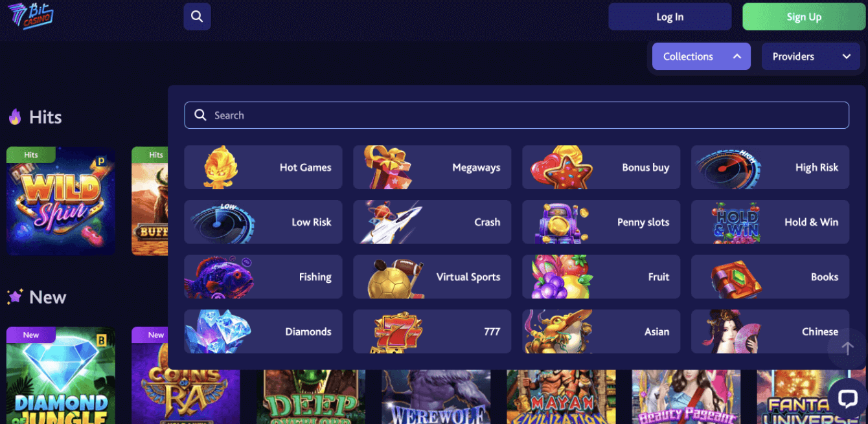Open the Diamond of Jungle game thumbnail

click(x=61, y=375)
